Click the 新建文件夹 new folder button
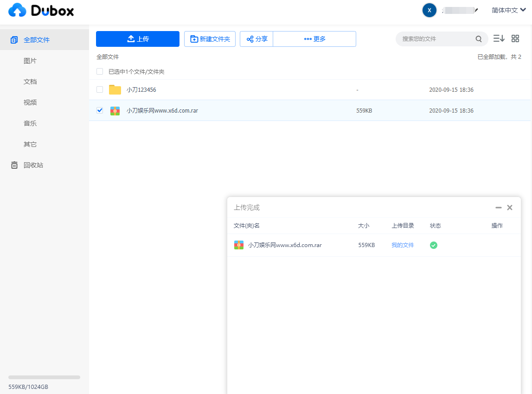The width and height of the screenshot is (532, 394). pos(210,39)
